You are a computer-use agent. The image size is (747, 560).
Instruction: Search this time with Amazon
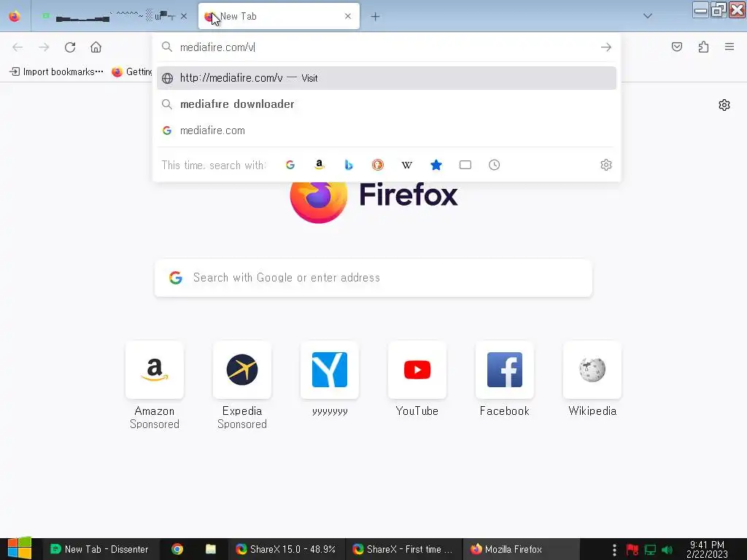(x=320, y=165)
